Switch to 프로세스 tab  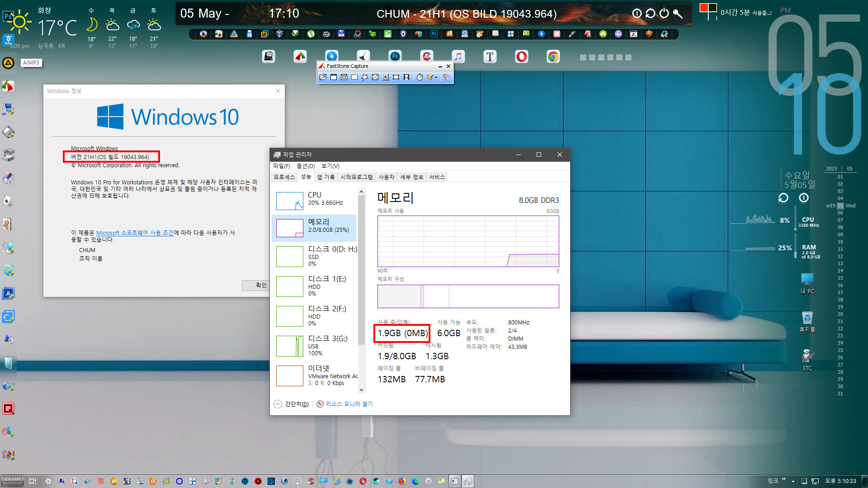coord(284,177)
